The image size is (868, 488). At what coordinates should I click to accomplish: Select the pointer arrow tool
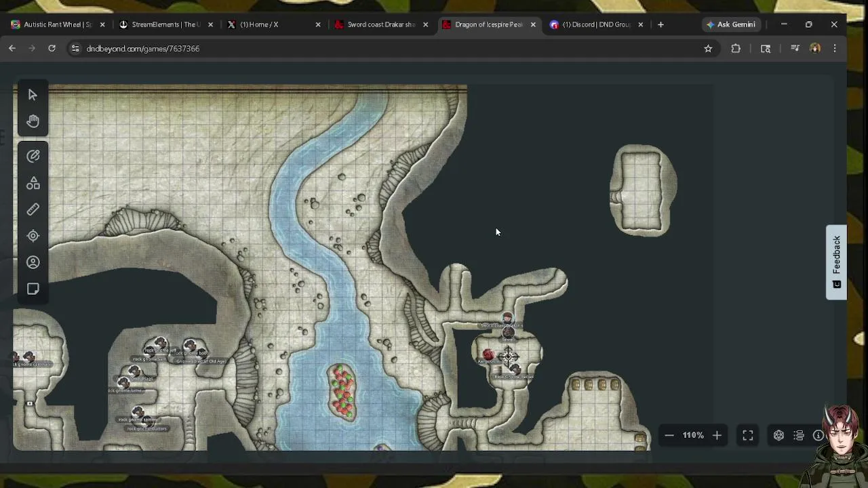pyautogui.click(x=33, y=95)
